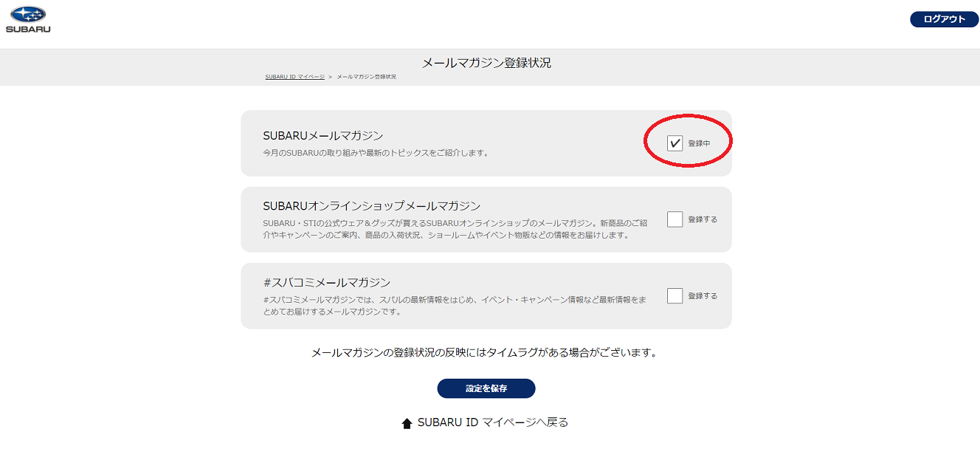
Task: Enable the SUBARUオンラインショップメールマガジン checkbox
Action: [x=674, y=219]
